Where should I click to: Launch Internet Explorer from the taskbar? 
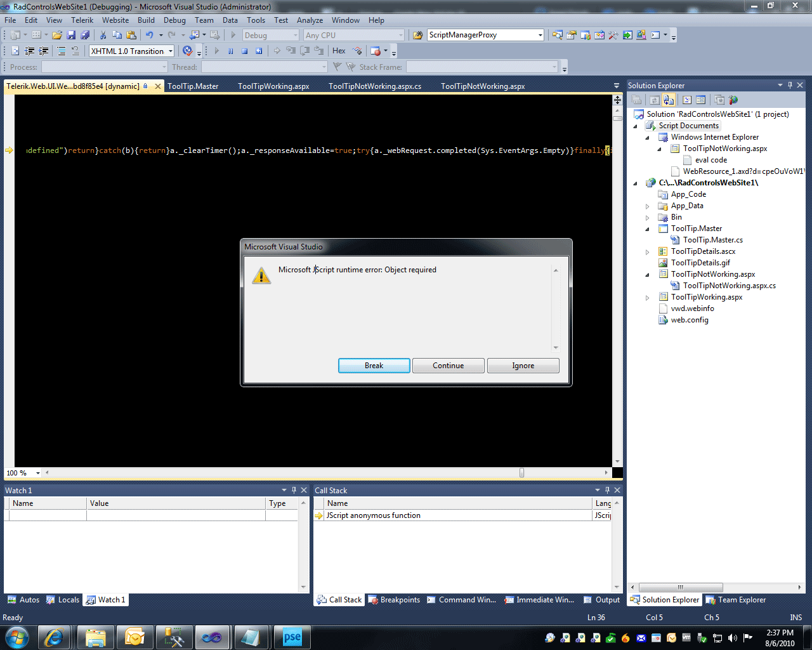point(55,637)
